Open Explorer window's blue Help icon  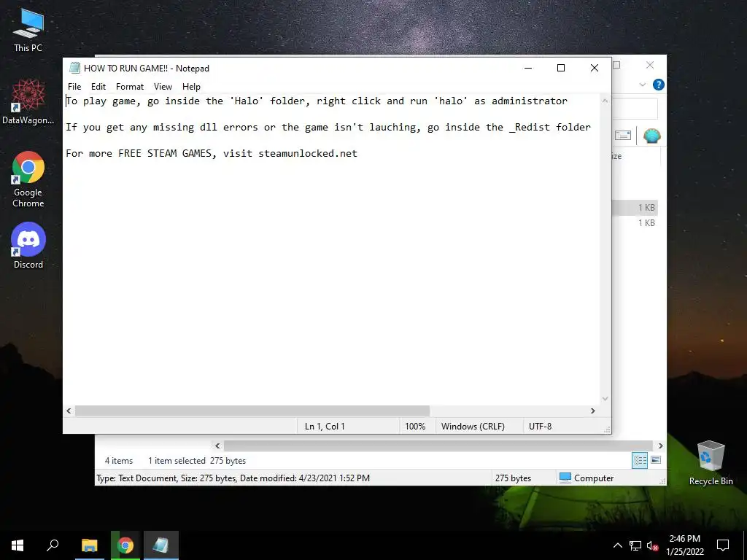(x=659, y=85)
